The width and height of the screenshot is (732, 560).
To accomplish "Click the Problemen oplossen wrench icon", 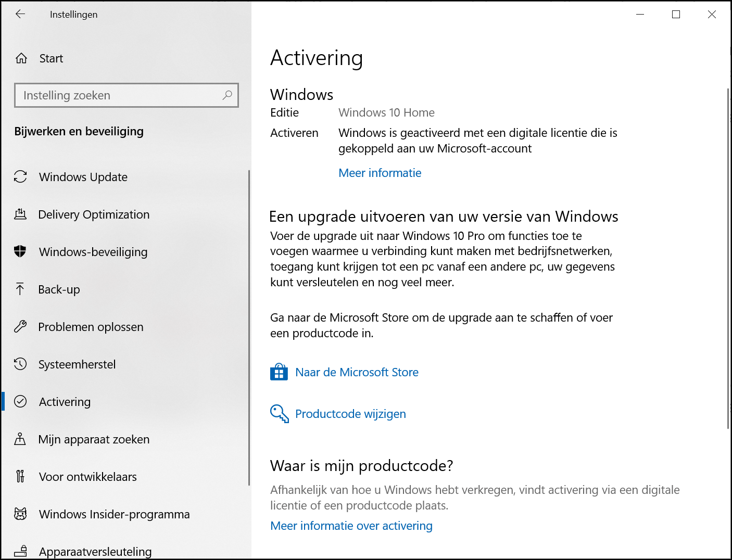I will point(20,326).
